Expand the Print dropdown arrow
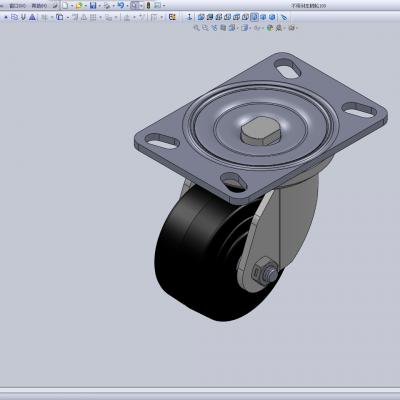The width and height of the screenshot is (400, 400). 114,6
